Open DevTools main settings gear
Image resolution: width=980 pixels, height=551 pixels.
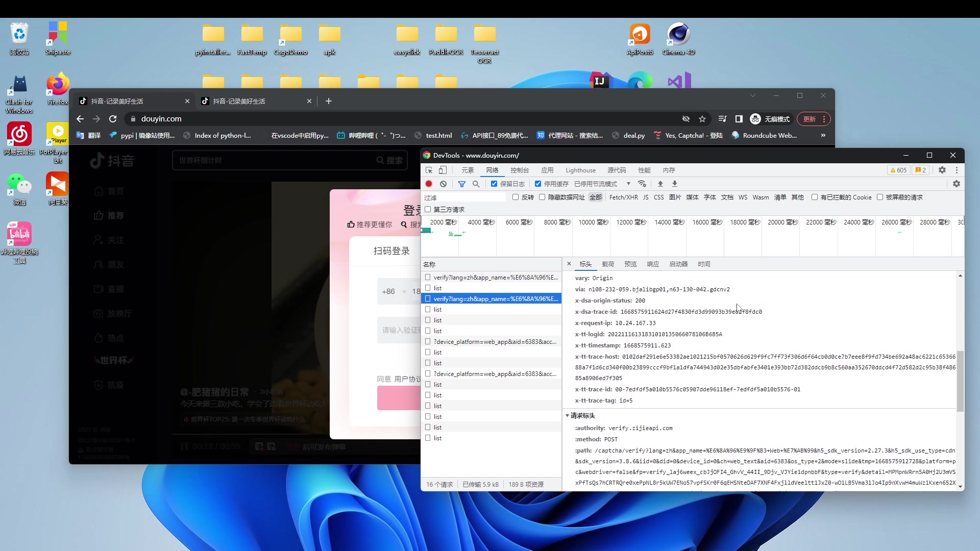point(942,170)
